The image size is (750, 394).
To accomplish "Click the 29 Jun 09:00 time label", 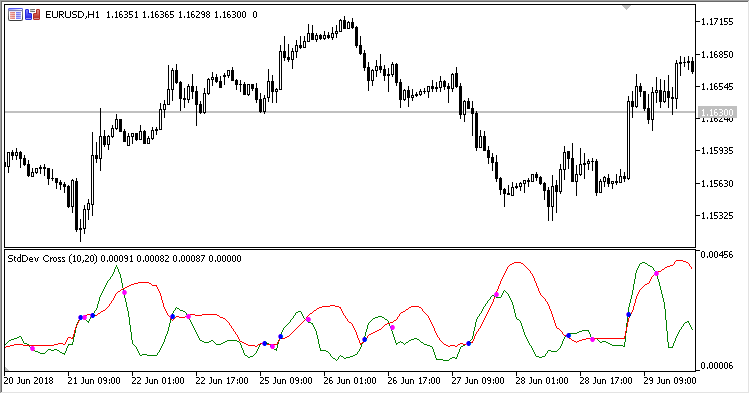I will coord(670,381).
